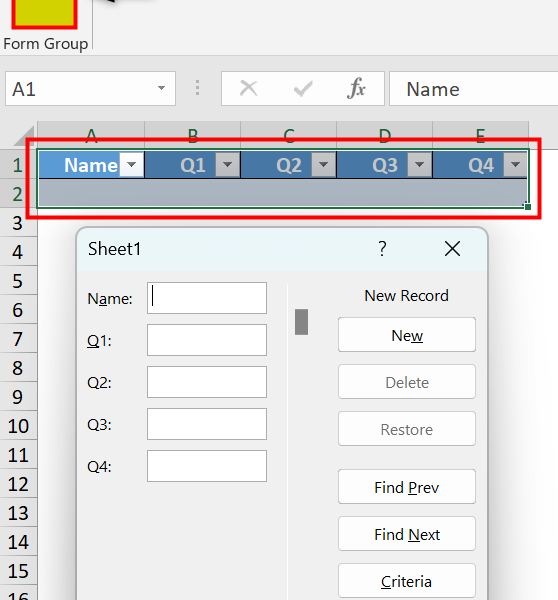
Task: Open Insert Function fx icon
Action: coord(357,88)
